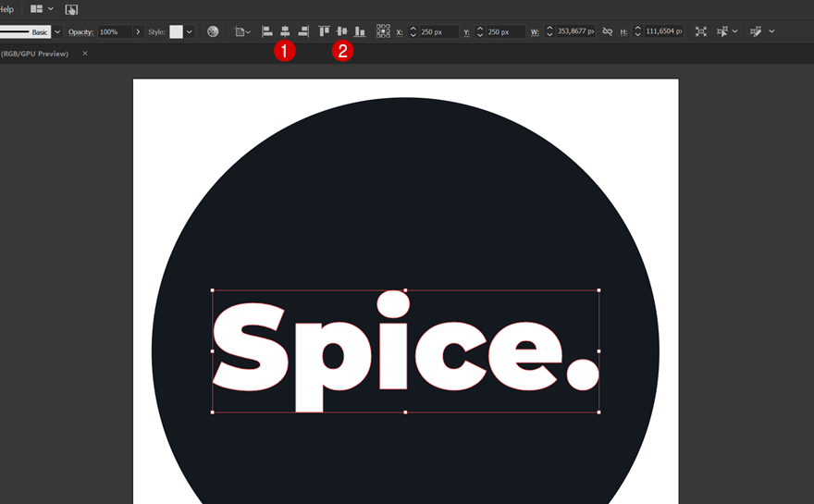Click the W label in Control bar

[535, 32]
